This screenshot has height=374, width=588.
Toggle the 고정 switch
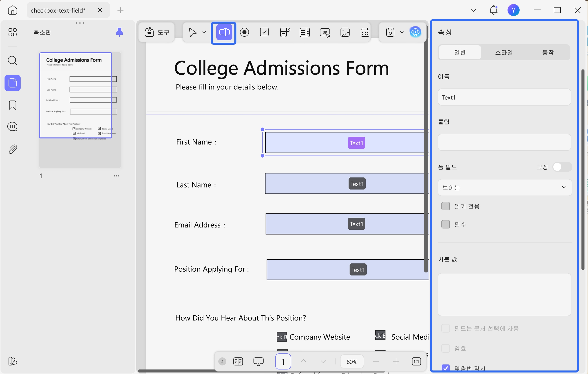(x=562, y=167)
